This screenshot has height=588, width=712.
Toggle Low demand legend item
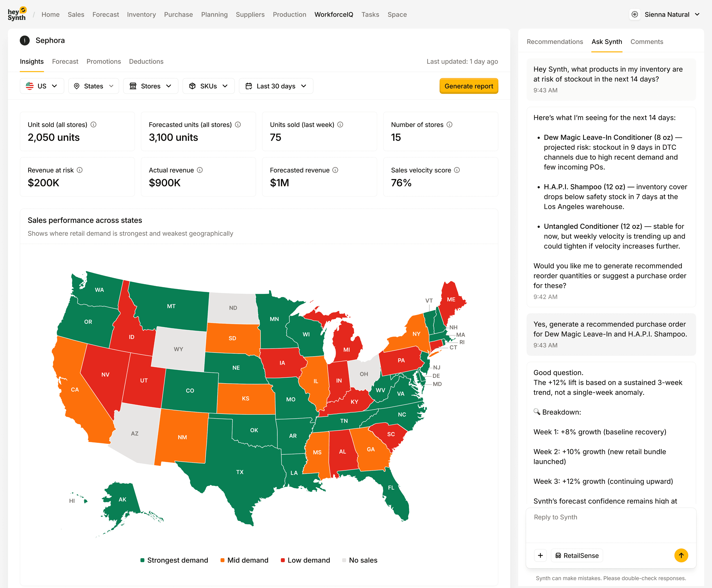click(x=305, y=560)
